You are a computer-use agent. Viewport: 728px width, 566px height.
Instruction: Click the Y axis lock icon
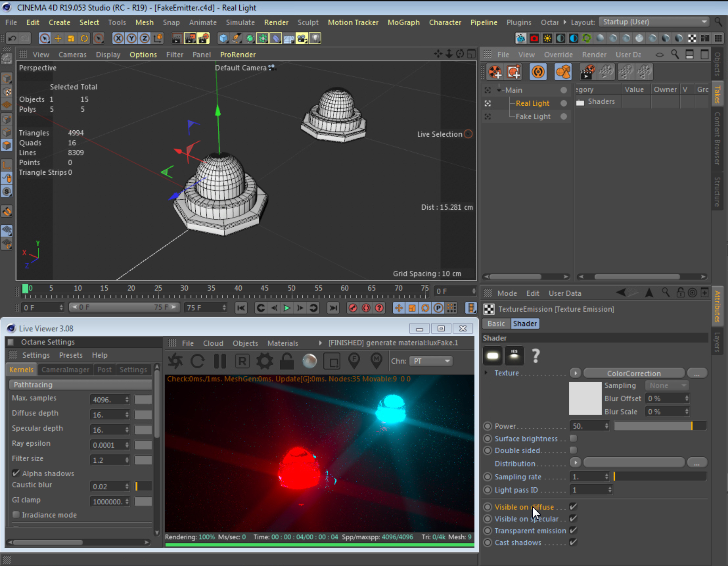coord(131,38)
